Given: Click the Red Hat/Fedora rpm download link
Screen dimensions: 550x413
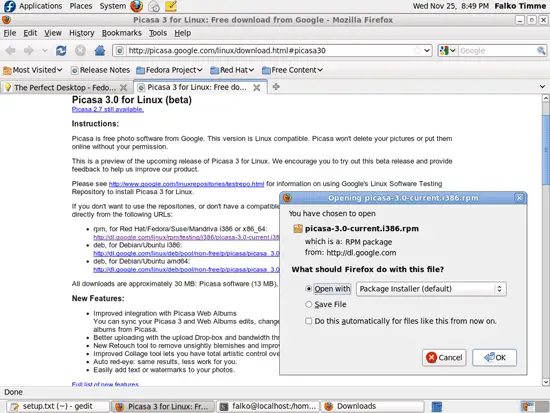Looking at the screenshot, I should 186,237.
